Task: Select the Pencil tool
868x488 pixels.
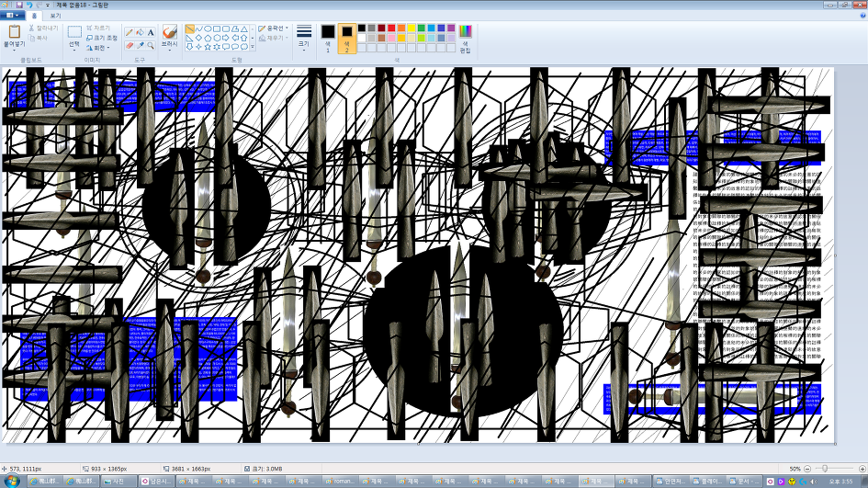Action: (x=129, y=32)
